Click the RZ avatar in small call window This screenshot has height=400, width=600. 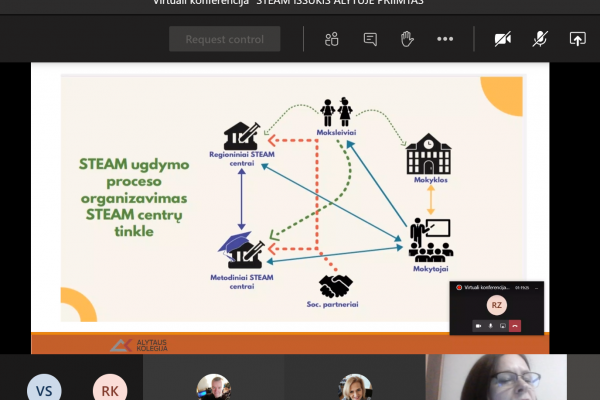coord(497,305)
